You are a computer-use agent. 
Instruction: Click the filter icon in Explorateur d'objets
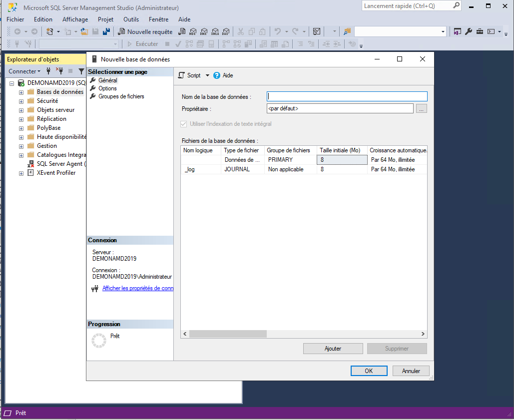[x=81, y=71]
